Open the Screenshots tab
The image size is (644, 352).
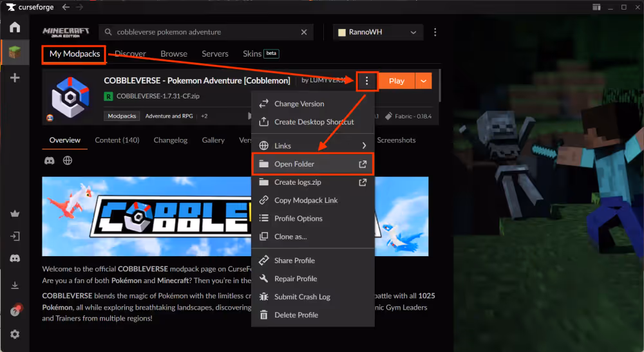coord(396,140)
